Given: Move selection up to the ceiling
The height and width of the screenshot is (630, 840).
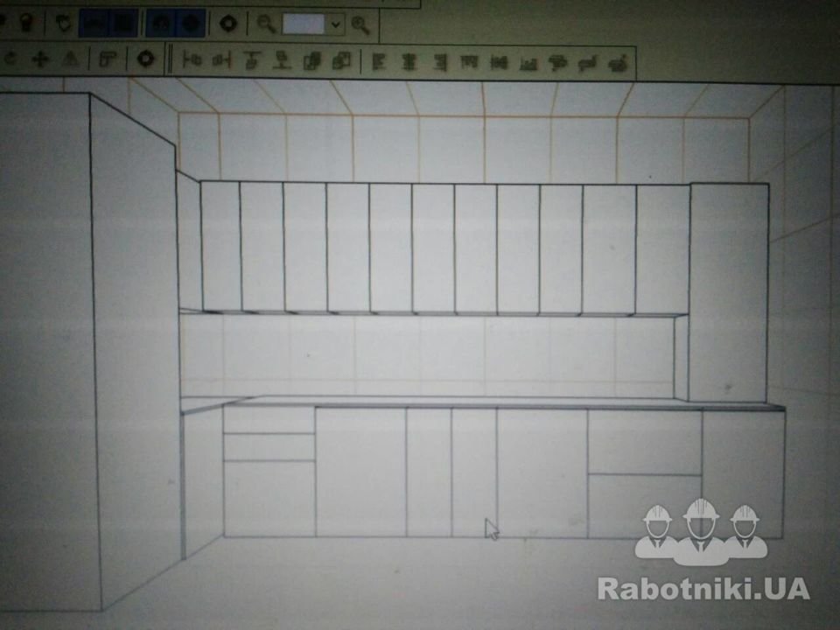Looking at the screenshot, I should pyautogui.click(x=251, y=61).
